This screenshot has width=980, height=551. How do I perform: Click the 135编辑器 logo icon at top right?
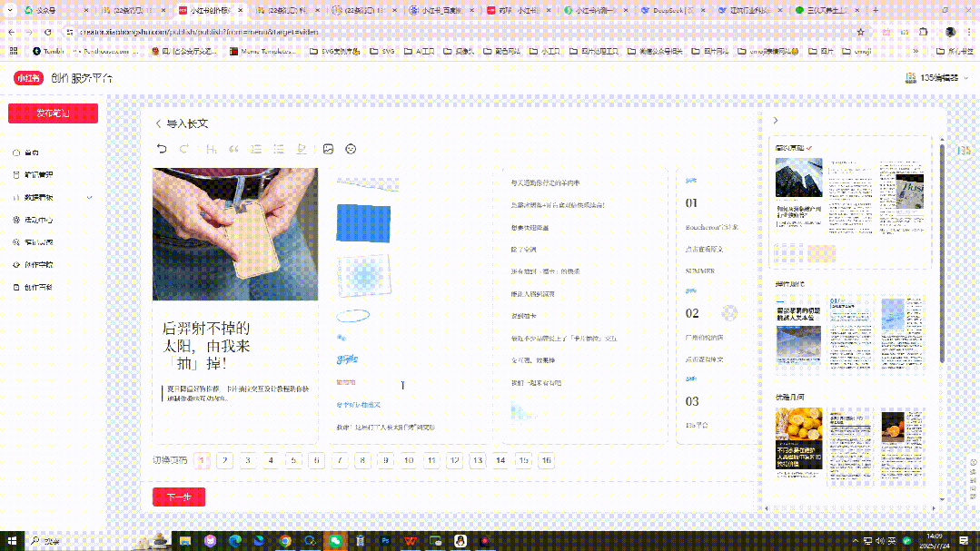click(911, 78)
